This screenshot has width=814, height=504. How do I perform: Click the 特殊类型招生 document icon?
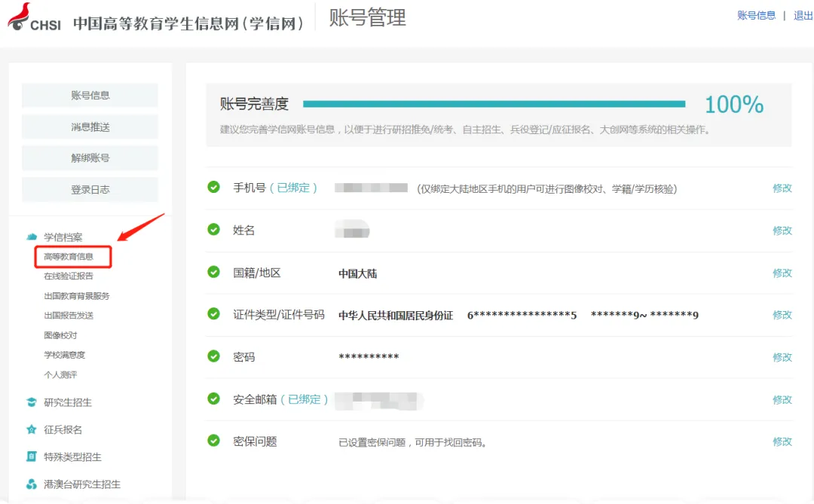click(31, 457)
